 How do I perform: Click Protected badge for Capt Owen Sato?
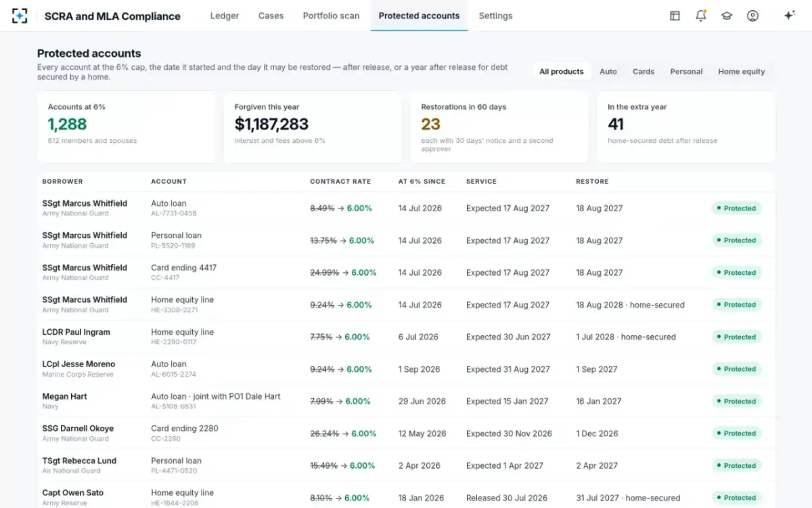coord(736,498)
